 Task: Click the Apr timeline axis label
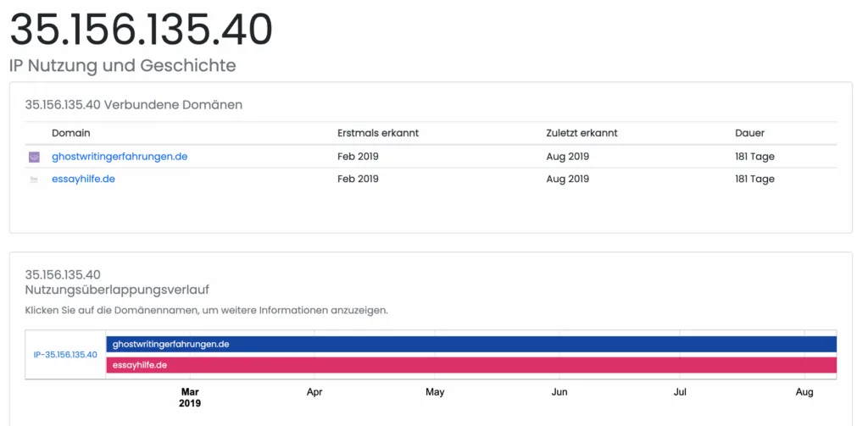(314, 392)
